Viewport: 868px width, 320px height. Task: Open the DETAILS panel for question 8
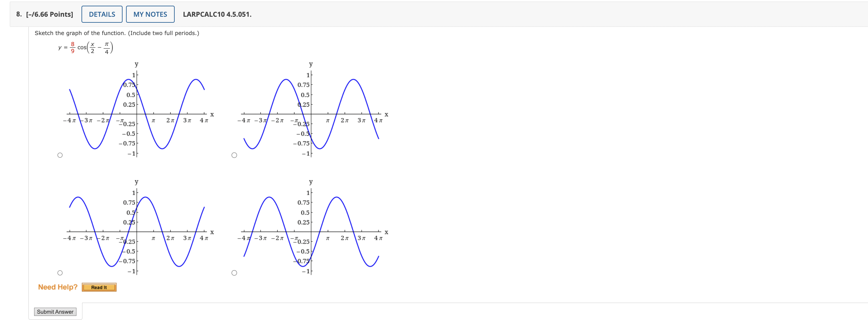point(102,14)
